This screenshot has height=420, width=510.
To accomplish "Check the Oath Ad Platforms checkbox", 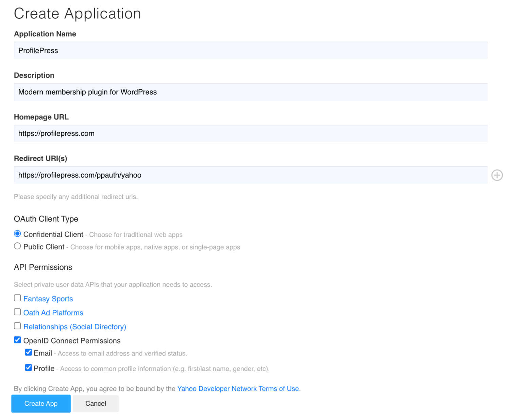I will click(x=17, y=312).
